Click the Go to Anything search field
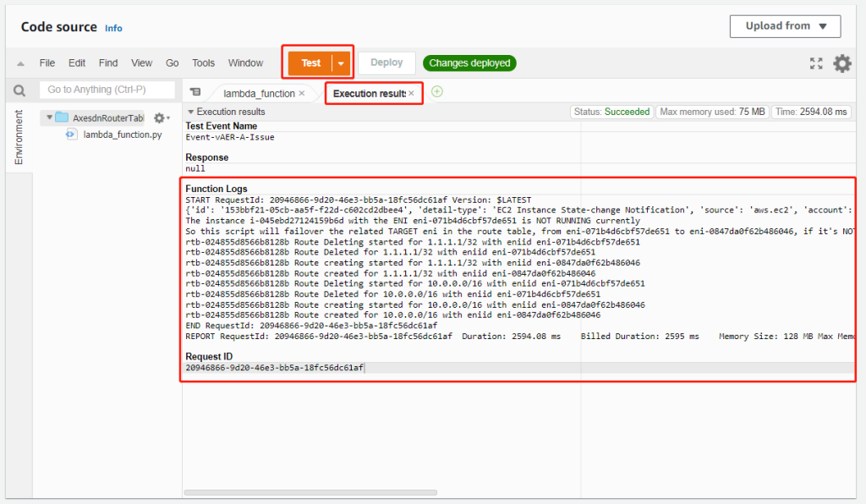The width and height of the screenshot is (866, 504). click(x=107, y=90)
